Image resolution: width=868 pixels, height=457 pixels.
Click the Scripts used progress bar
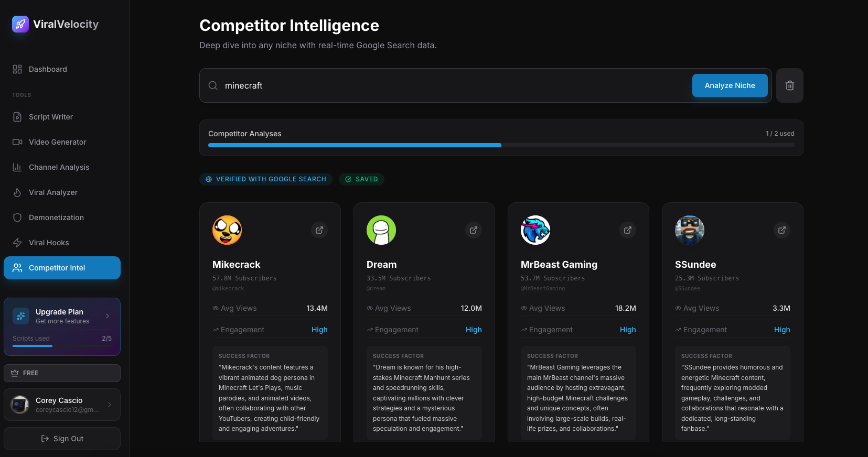coord(62,346)
